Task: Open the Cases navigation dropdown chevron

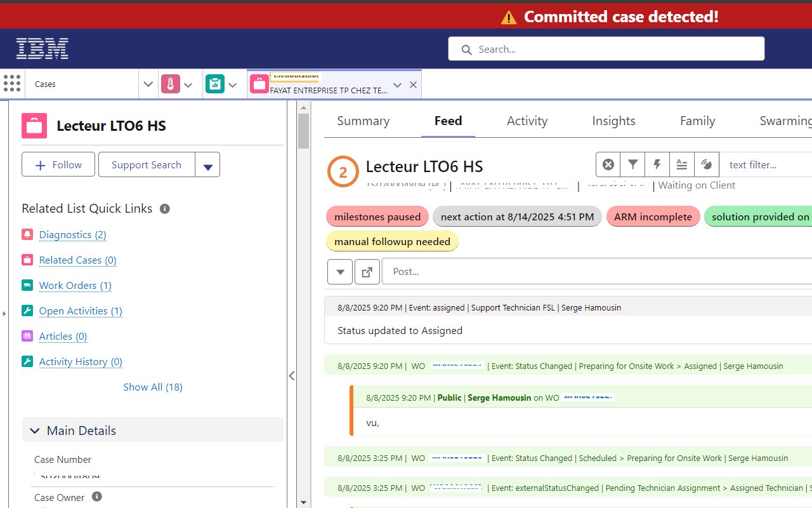Action: point(148,84)
